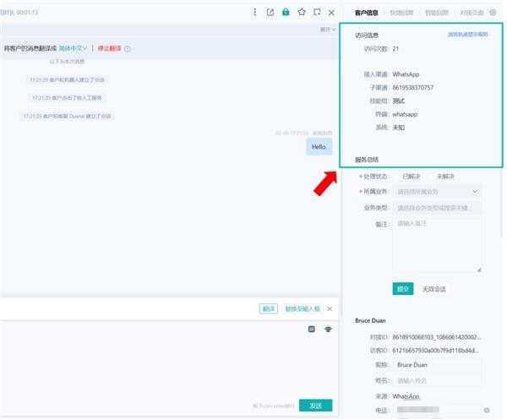Click the 昵称 field containing Bruce Duan
Image resolution: width=507 pixels, height=420 pixels.
[437, 365]
